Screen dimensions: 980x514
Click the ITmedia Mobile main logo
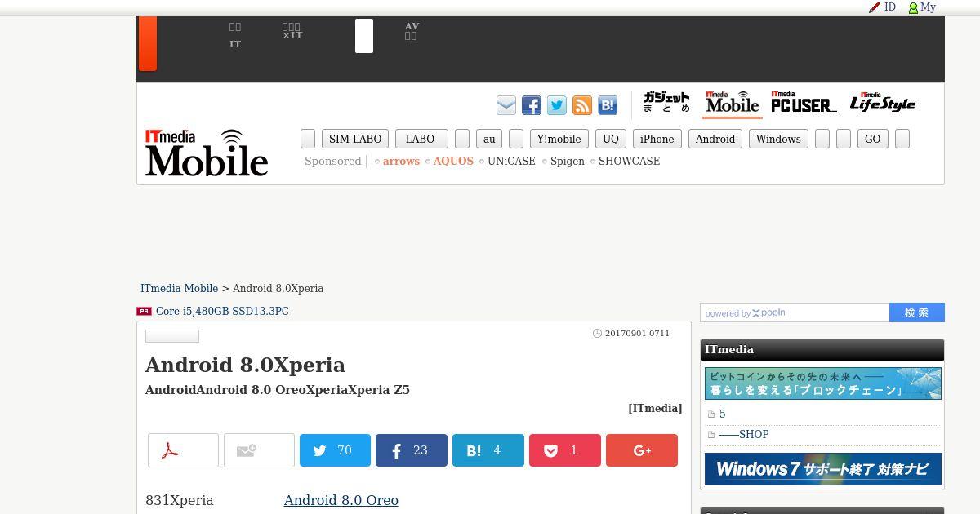pos(207,152)
